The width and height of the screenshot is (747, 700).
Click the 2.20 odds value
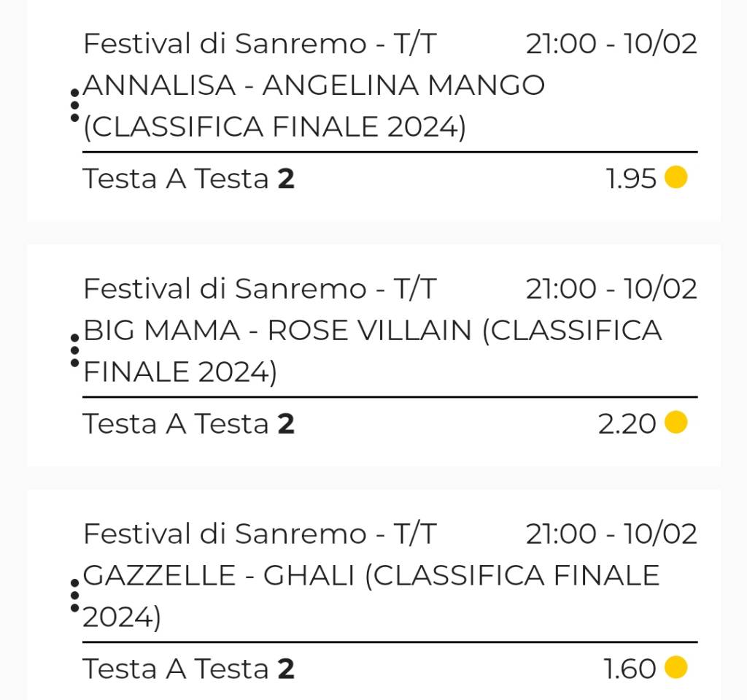click(x=627, y=424)
